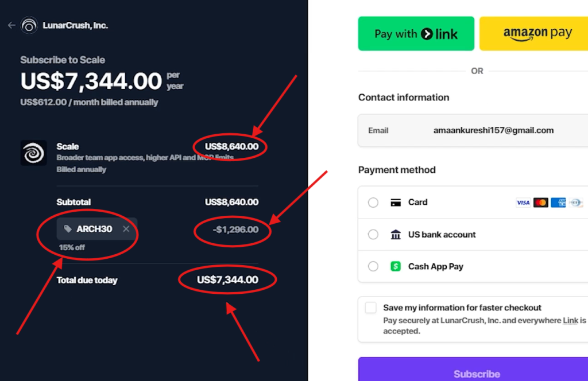
Task: Click the American Express card icon
Action: tap(558, 202)
